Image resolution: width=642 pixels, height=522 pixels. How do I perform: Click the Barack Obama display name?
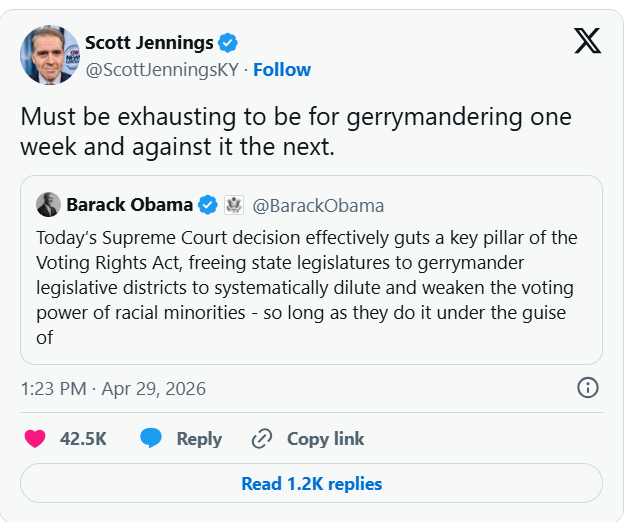(130, 205)
